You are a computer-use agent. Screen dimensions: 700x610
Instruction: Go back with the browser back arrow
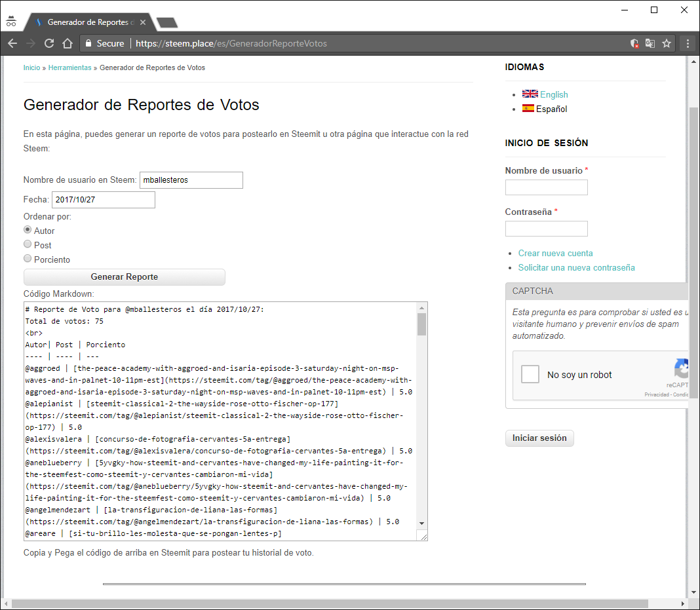(x=12, y=43)
